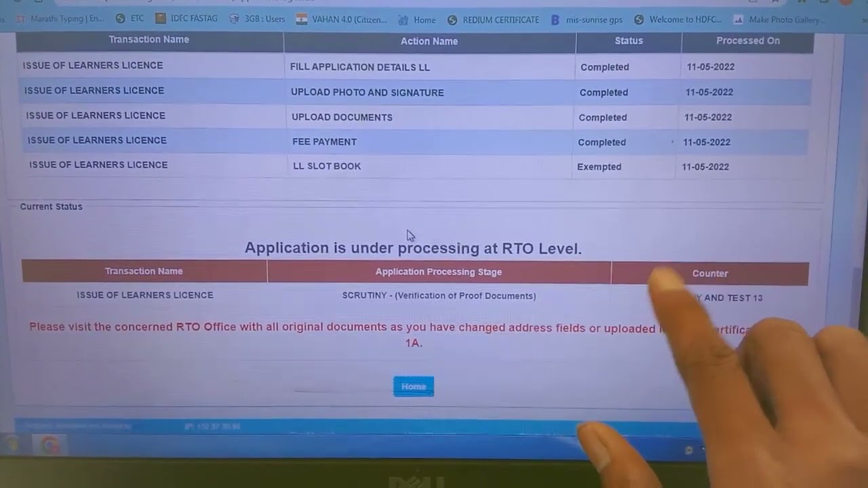Image resolution: width=868 pixels, height=488 pixels.
Task: Click the REDIUM CERTIFICATE globe favicon
Action: (453, 20)
